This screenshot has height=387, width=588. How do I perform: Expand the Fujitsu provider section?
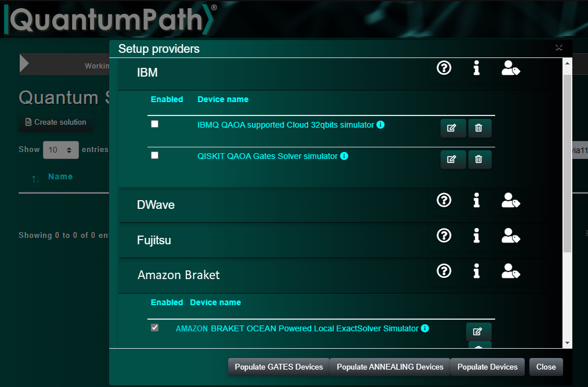[x=154, y=240]
